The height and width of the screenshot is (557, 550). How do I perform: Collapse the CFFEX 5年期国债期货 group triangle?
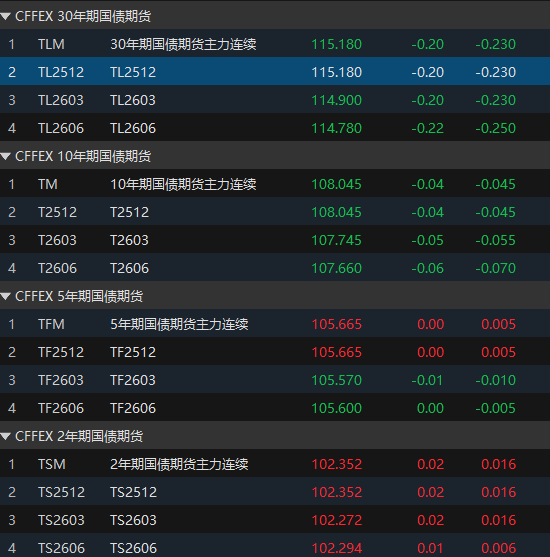click(5, 296)
